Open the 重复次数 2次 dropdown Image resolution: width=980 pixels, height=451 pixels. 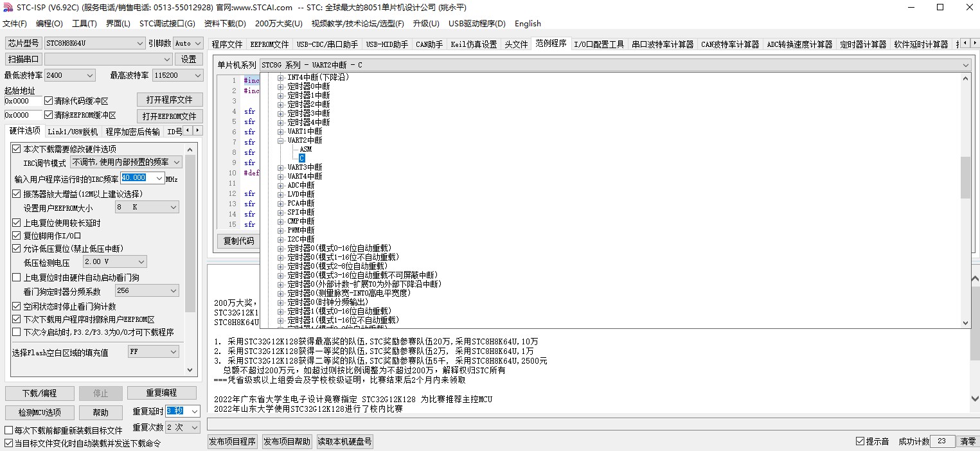(x=183, y=427)
